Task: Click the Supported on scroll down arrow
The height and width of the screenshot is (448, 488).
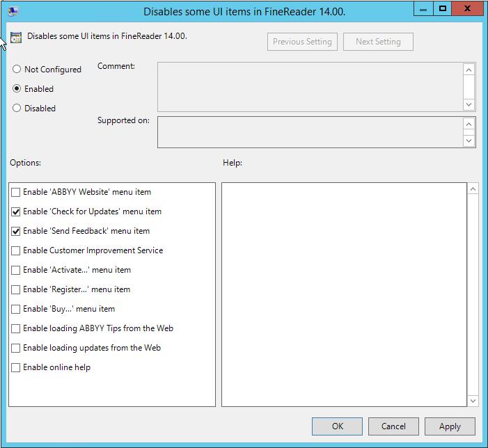Action: [469, 141]
